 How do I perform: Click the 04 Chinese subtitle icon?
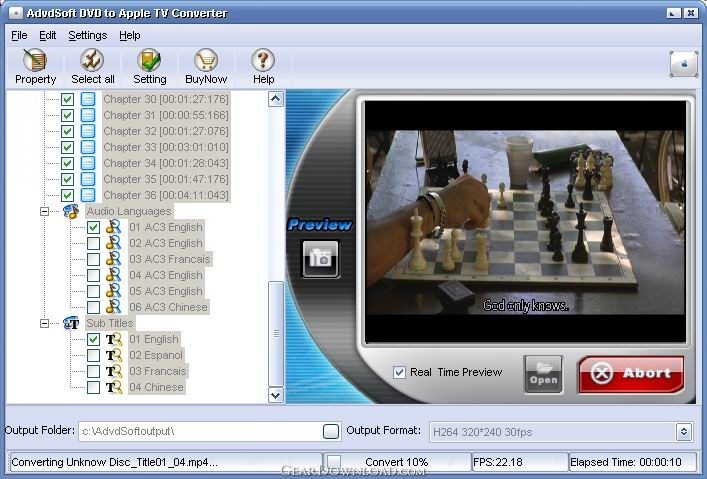coord(114,387)
